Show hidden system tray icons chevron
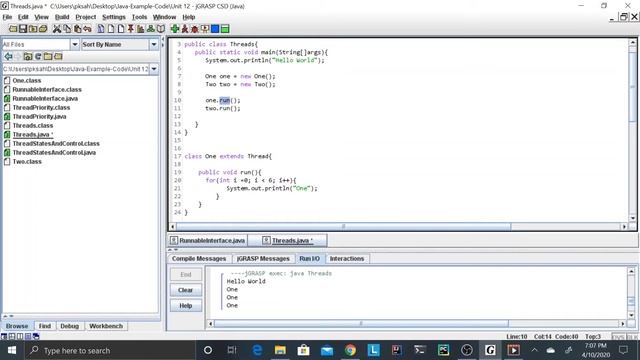This screenshot has width=640, height=360. (534, 350)
